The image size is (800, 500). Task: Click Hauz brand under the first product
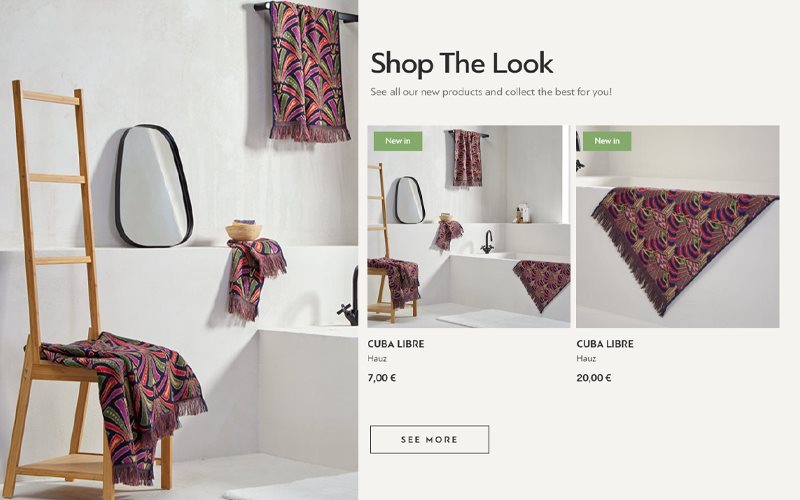tap(377, 359)
